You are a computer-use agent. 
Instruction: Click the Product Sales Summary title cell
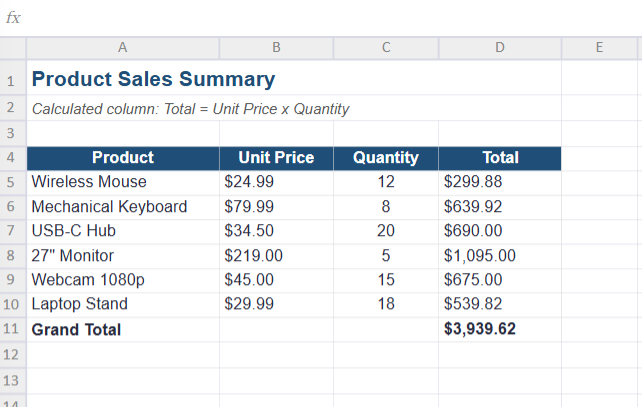[294, 78]
